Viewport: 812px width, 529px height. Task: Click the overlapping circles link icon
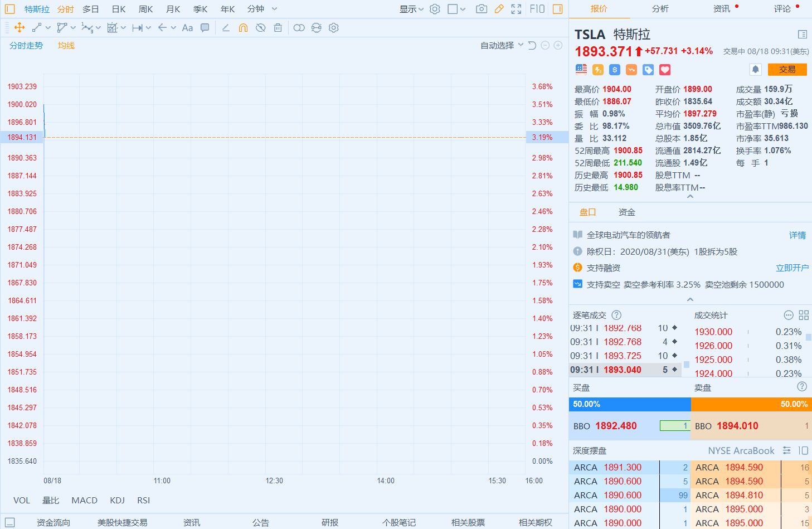pyautogui.click(x=299, y=28)
